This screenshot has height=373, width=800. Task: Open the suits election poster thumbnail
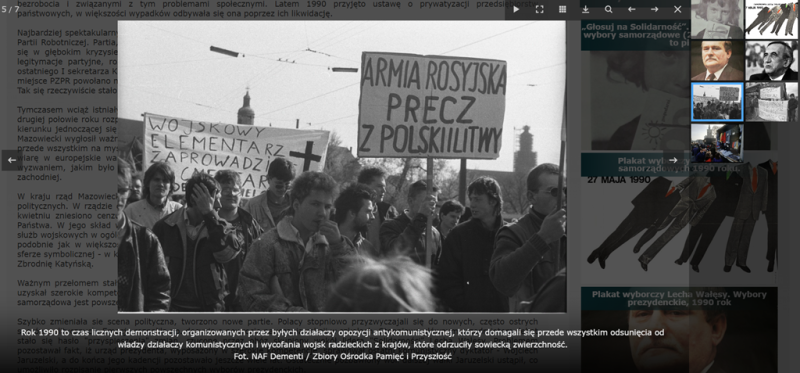[771, 19]
